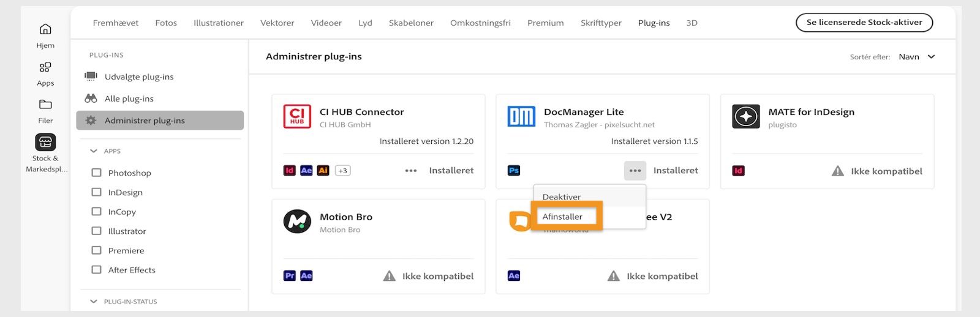Click the MATE for InDesign logo
The image size is (980, 317).
pos(746,116)
